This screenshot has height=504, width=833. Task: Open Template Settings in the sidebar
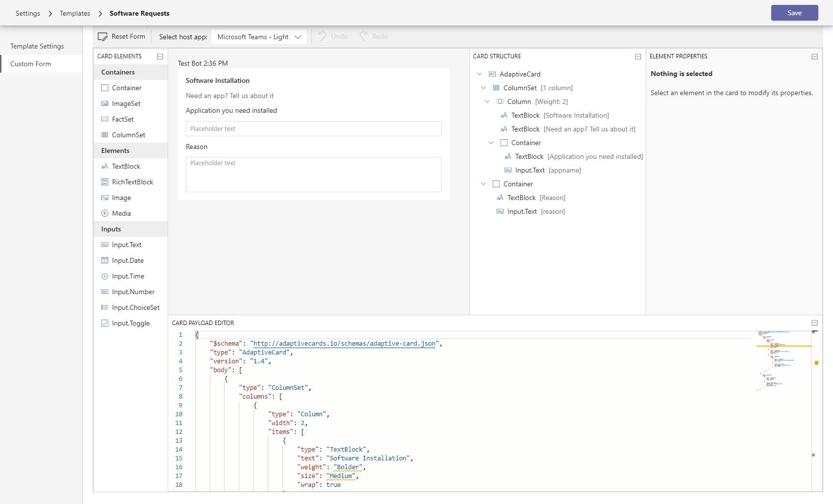click(37, 46)
